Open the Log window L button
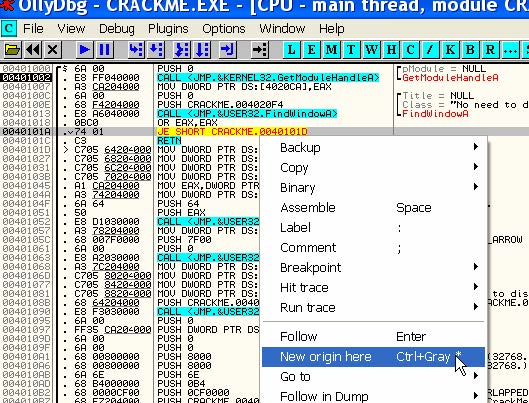Viewport: 529px width, 403px height. click(x=292, y=50)
